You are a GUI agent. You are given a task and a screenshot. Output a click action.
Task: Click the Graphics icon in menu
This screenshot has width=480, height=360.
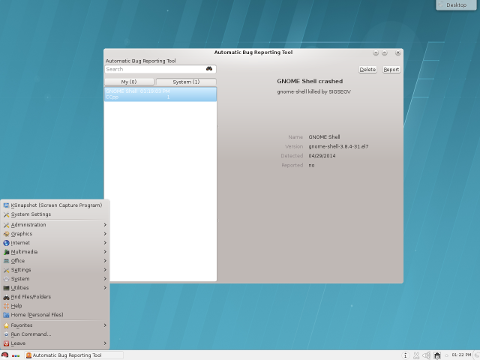tap(6, 234)
